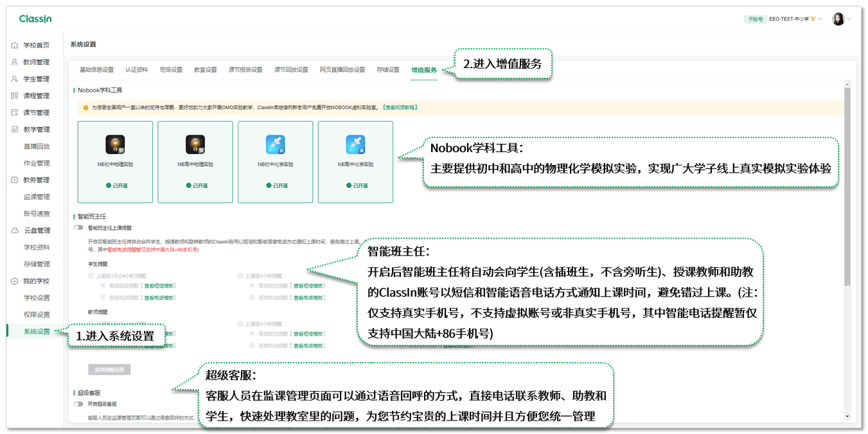The height and width of the screenshot is (434, 868).
Task: Select 智能电话提醒 radio for student 1-day reminder
Action: (103, 297)
